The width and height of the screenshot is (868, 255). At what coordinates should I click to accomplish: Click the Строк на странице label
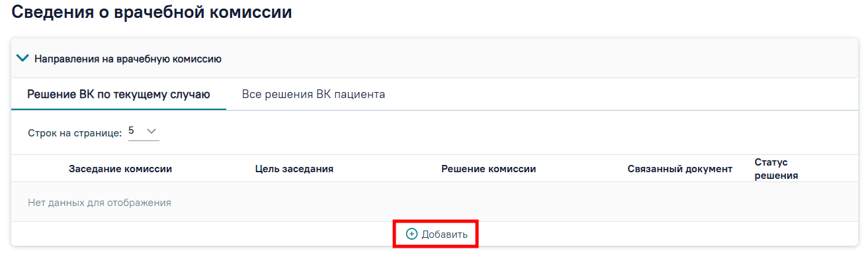click(x=75, y=133)
